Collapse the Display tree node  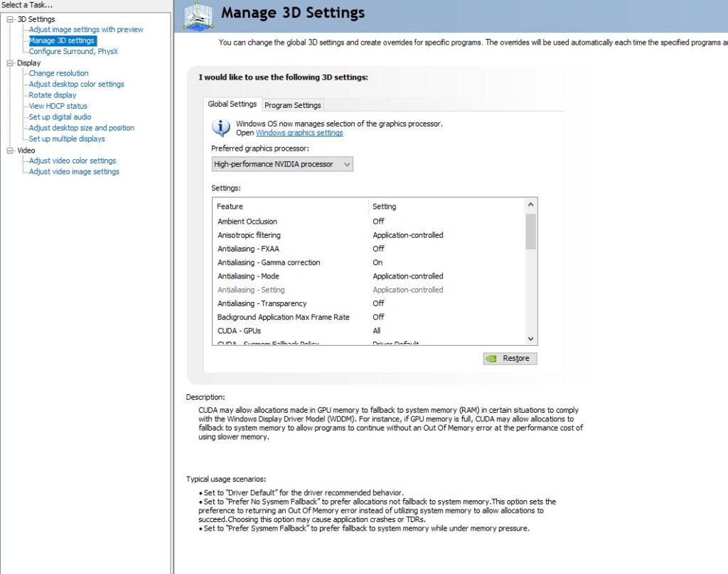[10, 63]
